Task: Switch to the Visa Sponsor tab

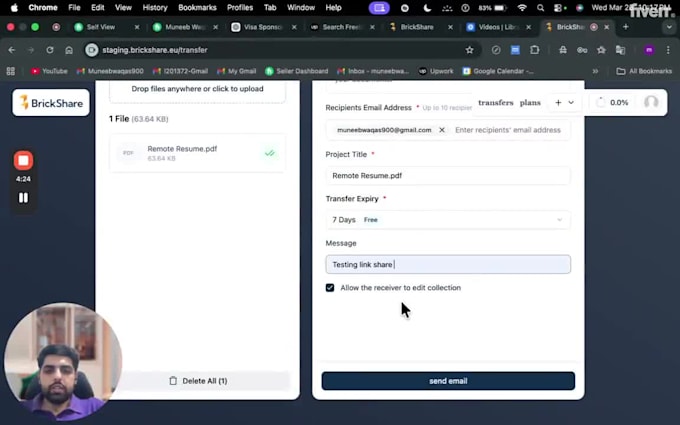Action: [262, 27]
